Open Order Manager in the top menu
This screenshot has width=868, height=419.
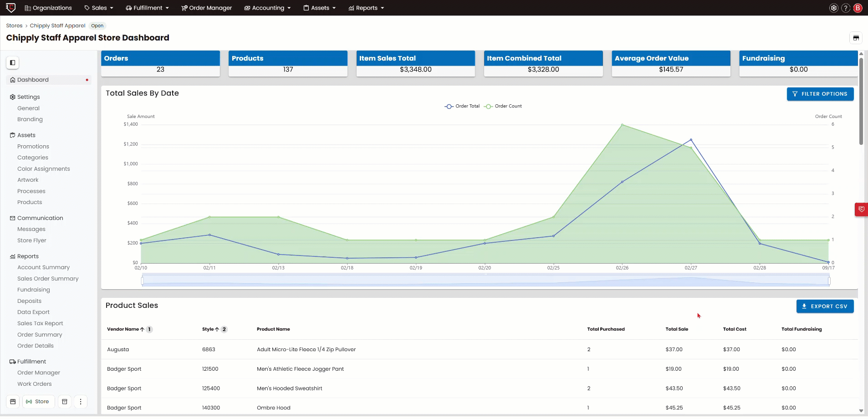tap(207, 8)
